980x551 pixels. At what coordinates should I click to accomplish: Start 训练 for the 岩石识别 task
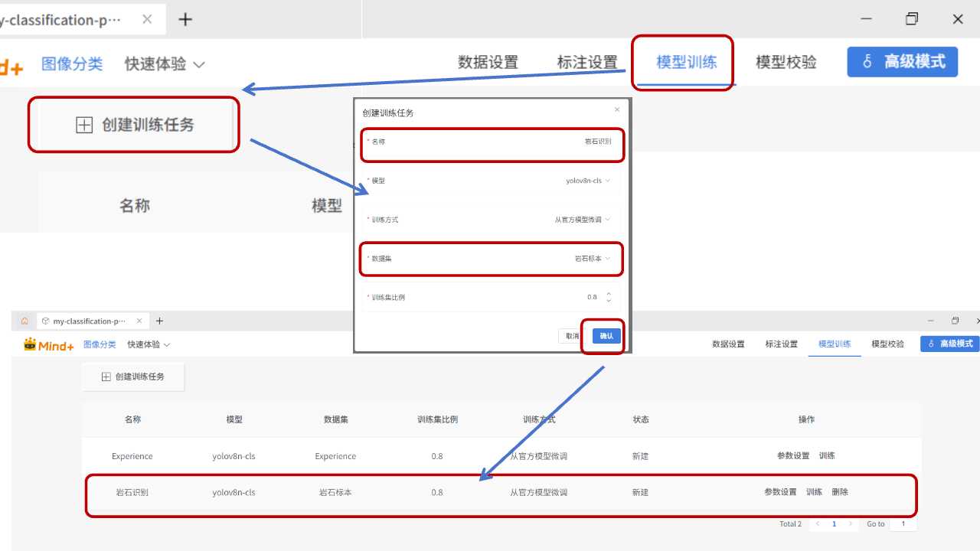pos(814,492)
